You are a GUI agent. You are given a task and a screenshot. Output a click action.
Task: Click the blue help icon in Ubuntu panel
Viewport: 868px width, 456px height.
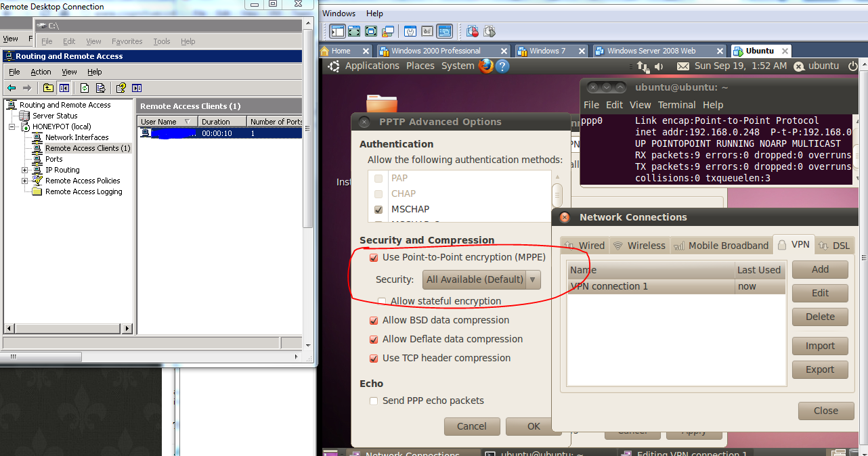coord(502,66)
